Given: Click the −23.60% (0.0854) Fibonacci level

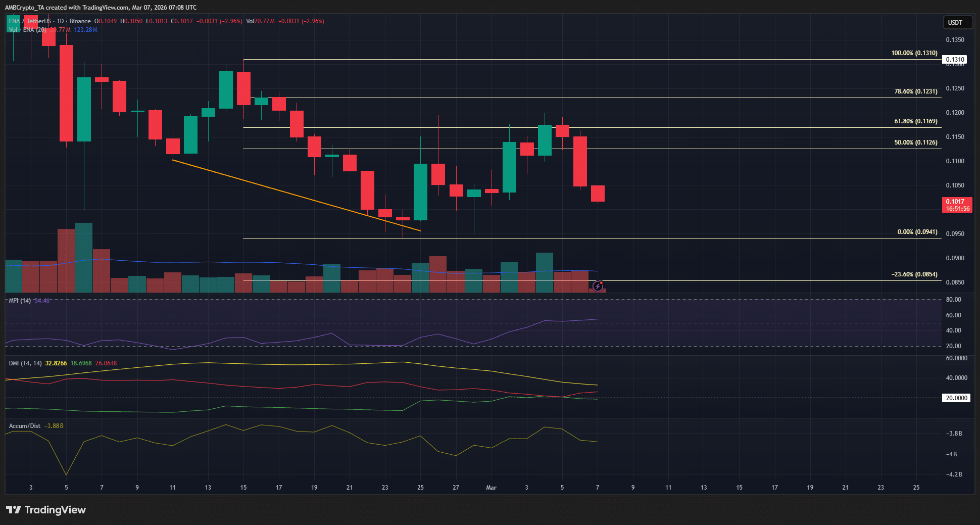Looking at the screenshot, I should click(x=914, y=274).
